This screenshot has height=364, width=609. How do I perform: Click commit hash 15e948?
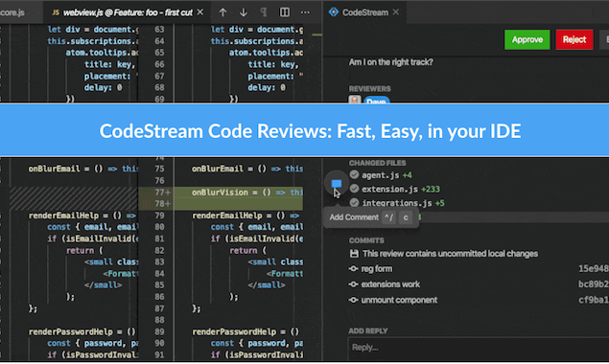pos(593,268)
